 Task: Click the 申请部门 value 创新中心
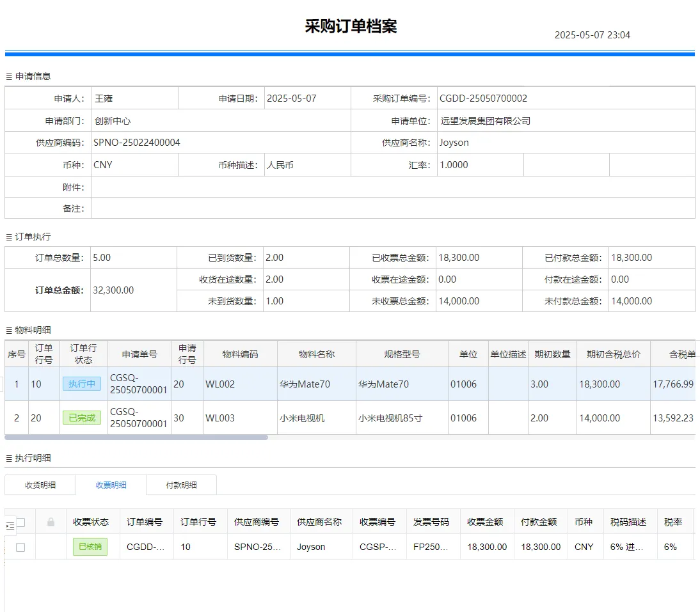pos(113,121)
